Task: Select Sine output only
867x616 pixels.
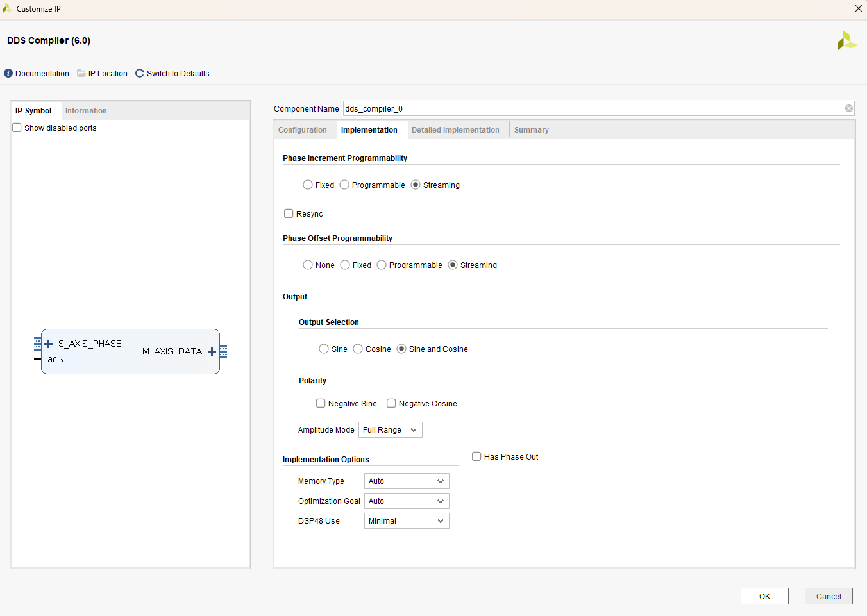Action: click(324, 349)
